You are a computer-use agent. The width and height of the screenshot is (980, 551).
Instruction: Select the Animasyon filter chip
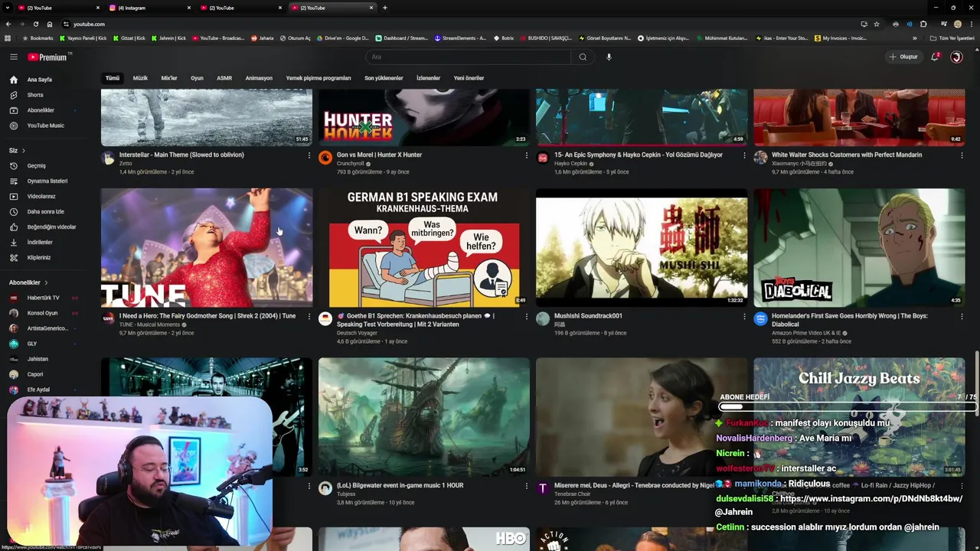[x=259, y=78]
